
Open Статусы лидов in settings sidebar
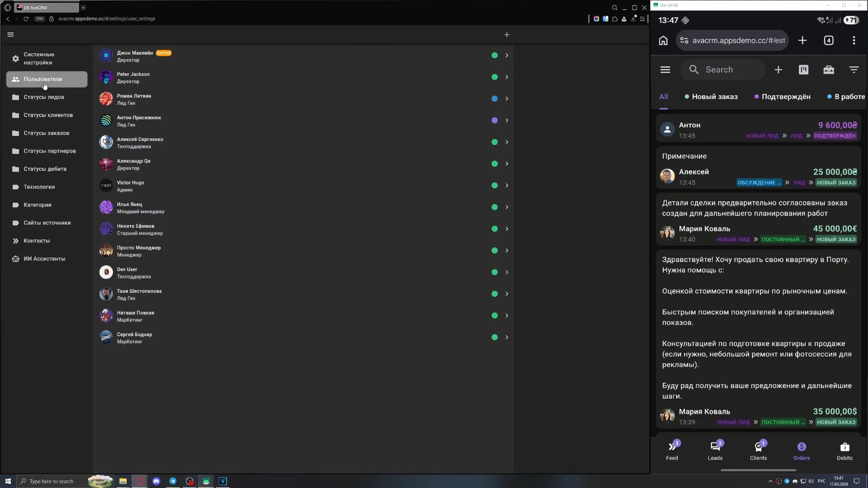pyautogui.click(x=44, y=97)
